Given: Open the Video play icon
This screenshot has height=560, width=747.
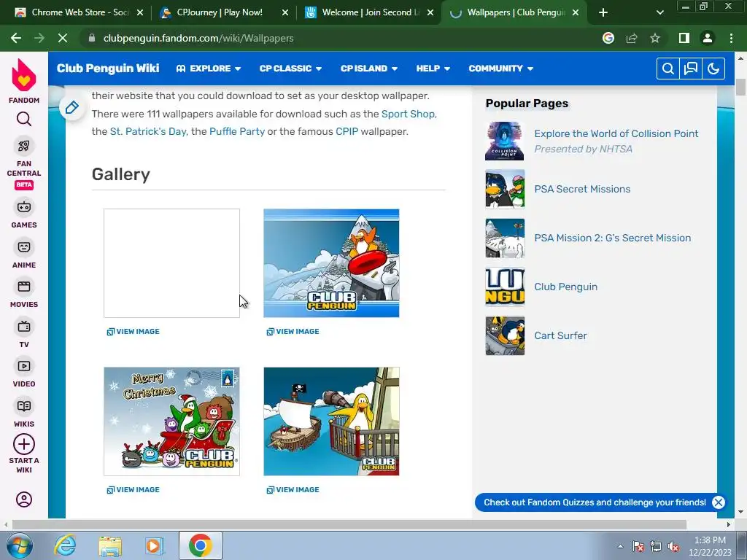Looking at the screenshot, I should point(24,366).
